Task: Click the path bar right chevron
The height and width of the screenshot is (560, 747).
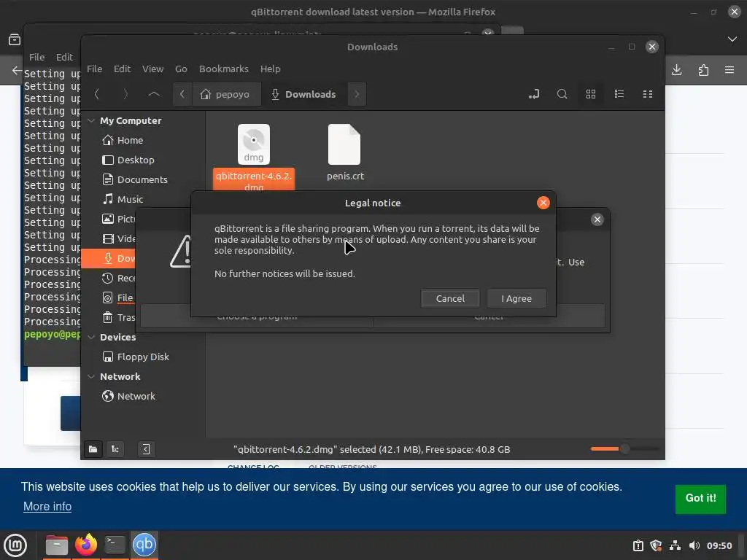Action: 357,94
